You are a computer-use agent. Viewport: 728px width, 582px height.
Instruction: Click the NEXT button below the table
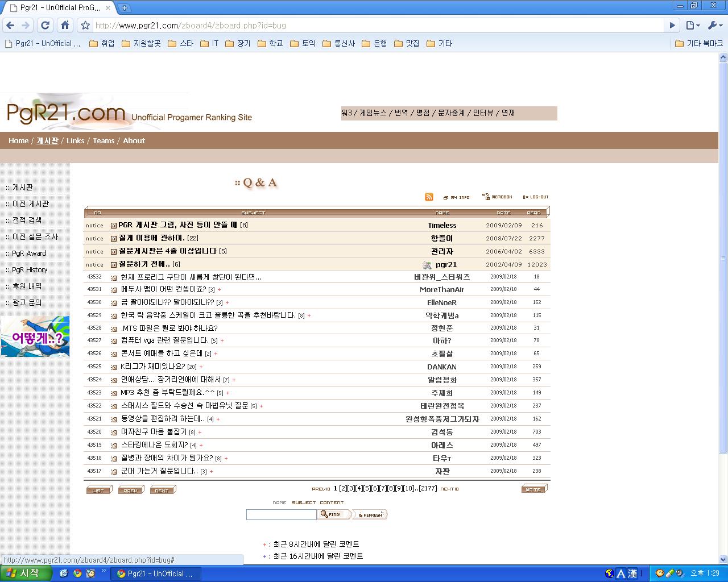pos(163,489)
